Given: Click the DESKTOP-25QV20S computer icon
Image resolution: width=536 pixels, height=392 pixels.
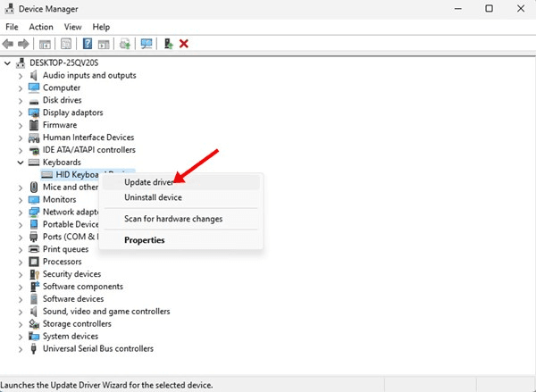Looking at the screenshot, I should click(21, 63).
